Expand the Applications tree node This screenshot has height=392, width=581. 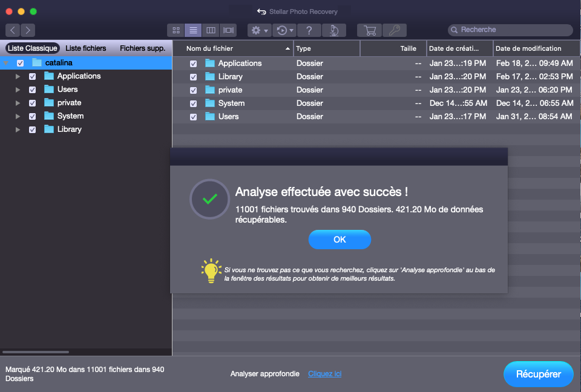(18, 76)
